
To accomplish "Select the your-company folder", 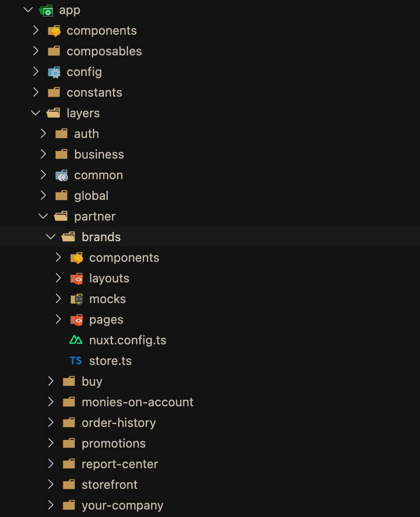I will 122,505.
